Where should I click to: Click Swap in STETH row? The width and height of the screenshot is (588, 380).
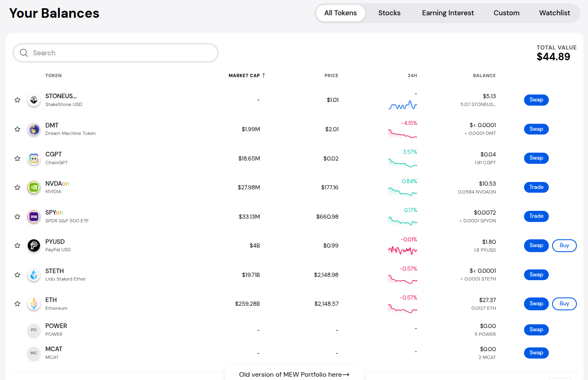536,275
